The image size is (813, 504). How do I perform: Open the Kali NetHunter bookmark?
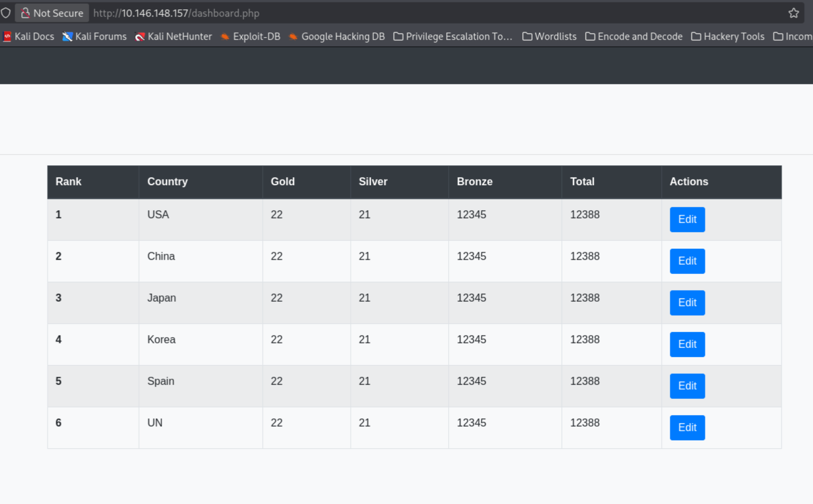[174, 37]
